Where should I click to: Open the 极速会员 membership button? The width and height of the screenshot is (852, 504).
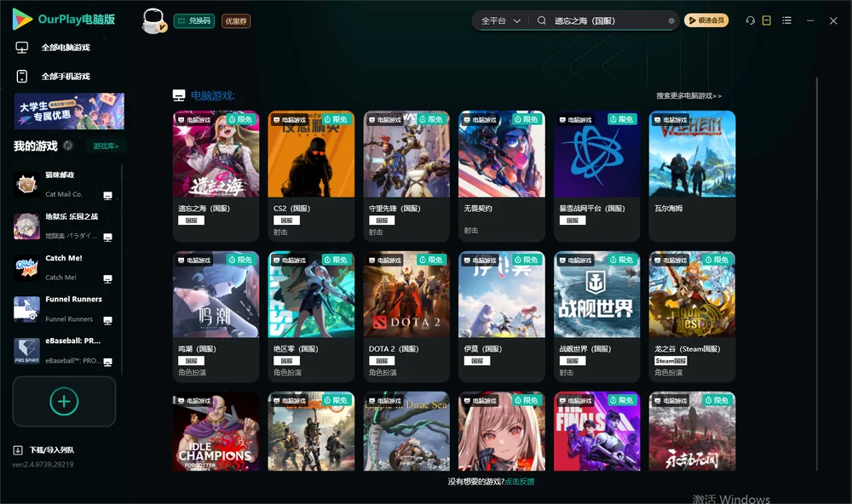(705, 20)
